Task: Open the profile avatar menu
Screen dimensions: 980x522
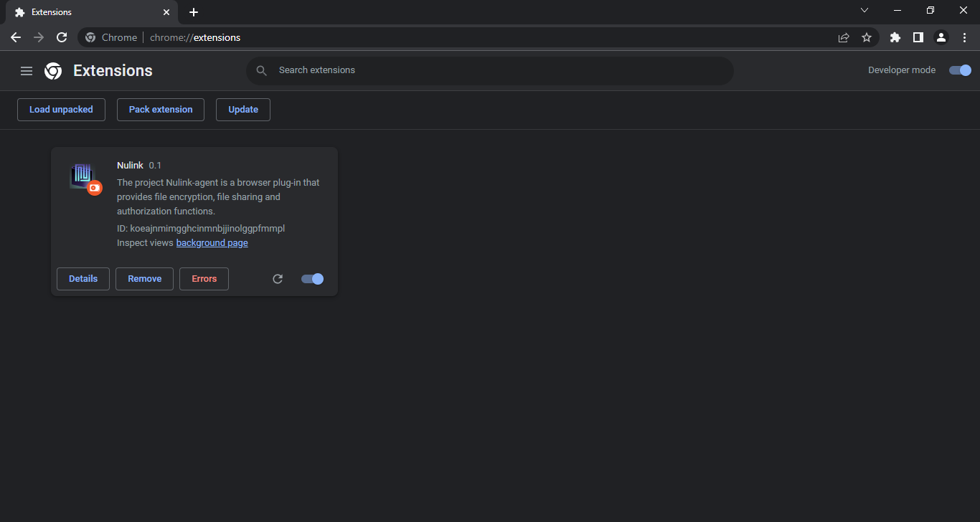Action: pyautogui.click(x=941, y=37)
